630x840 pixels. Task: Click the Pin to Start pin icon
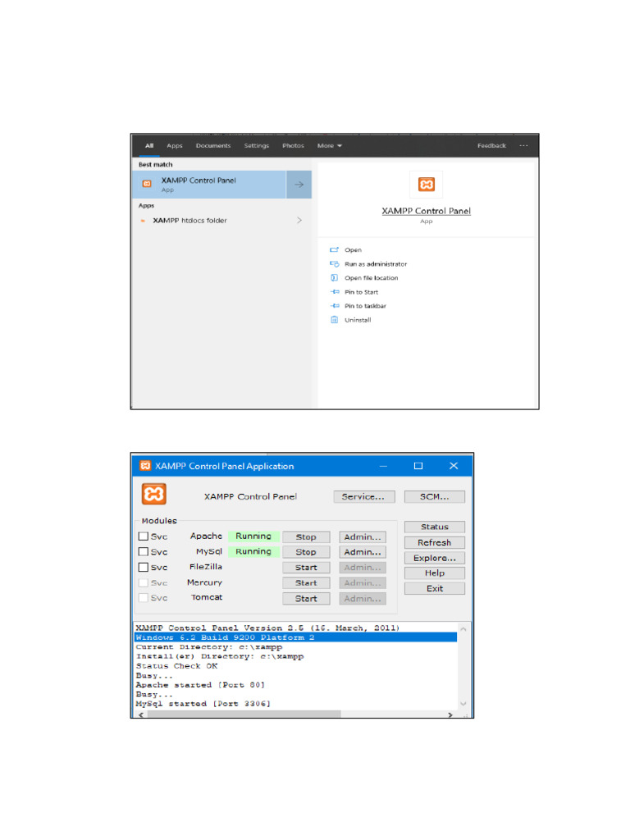click(x=335, y=292)
